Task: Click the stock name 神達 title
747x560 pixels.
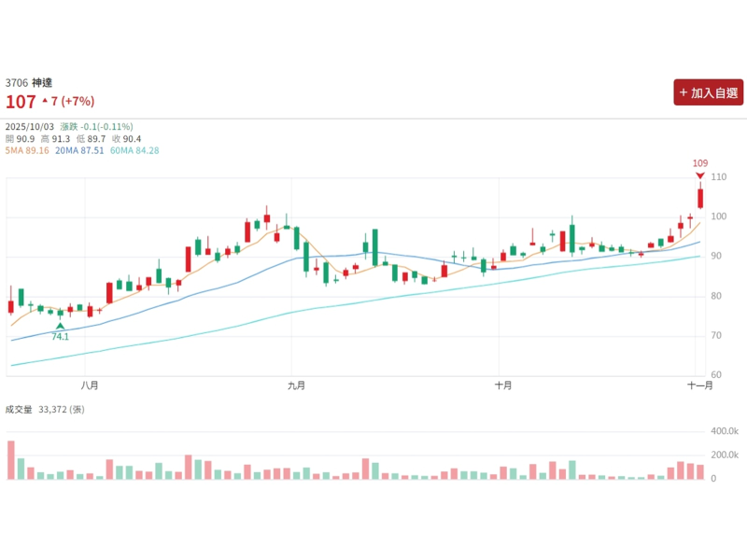Action: (42, 83)
